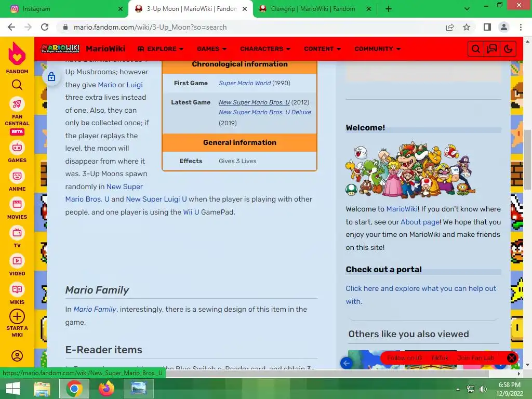This screenshot has width=532, height=399.
Task: Click the URL address bar
Action: point(252,27)
